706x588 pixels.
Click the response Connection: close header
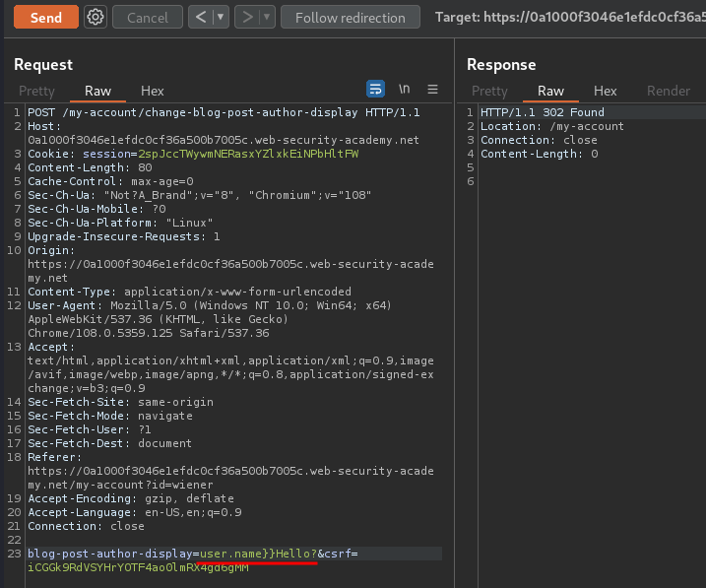coord(539,140)
